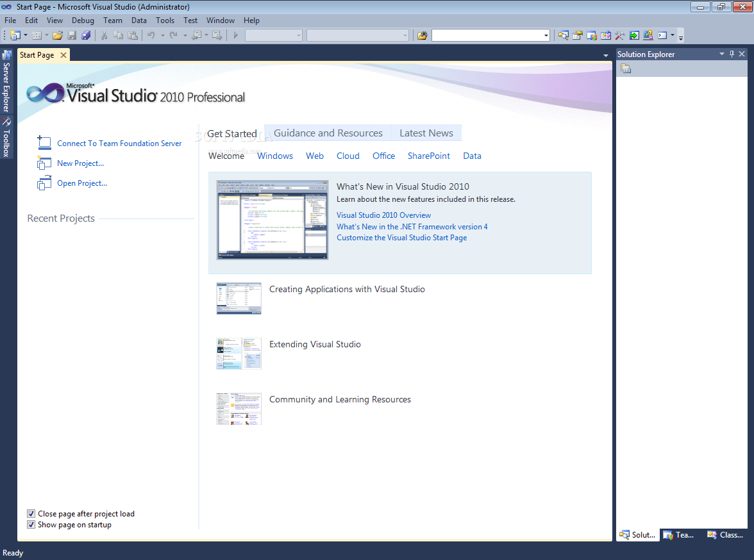This screenshot has height=560, width=754.
Task: Open the Visual Studio 2010 Overview link
Action: (383, 215)
